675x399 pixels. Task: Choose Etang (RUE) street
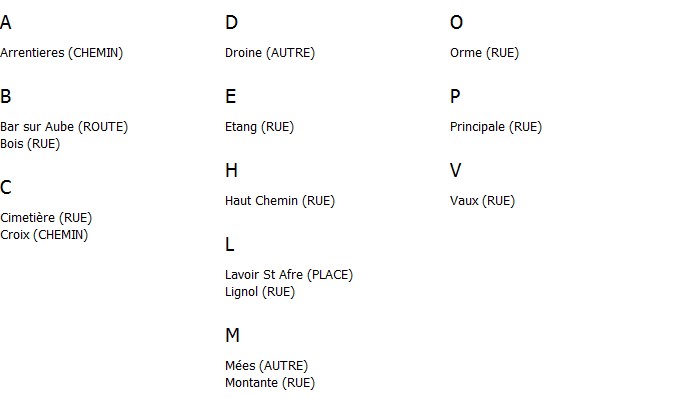[x=260, y=127]
